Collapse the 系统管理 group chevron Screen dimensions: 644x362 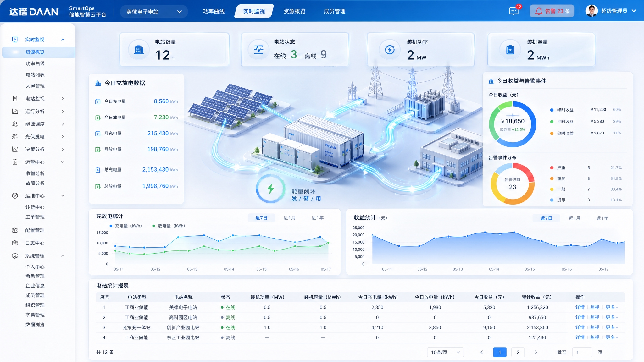63,256
